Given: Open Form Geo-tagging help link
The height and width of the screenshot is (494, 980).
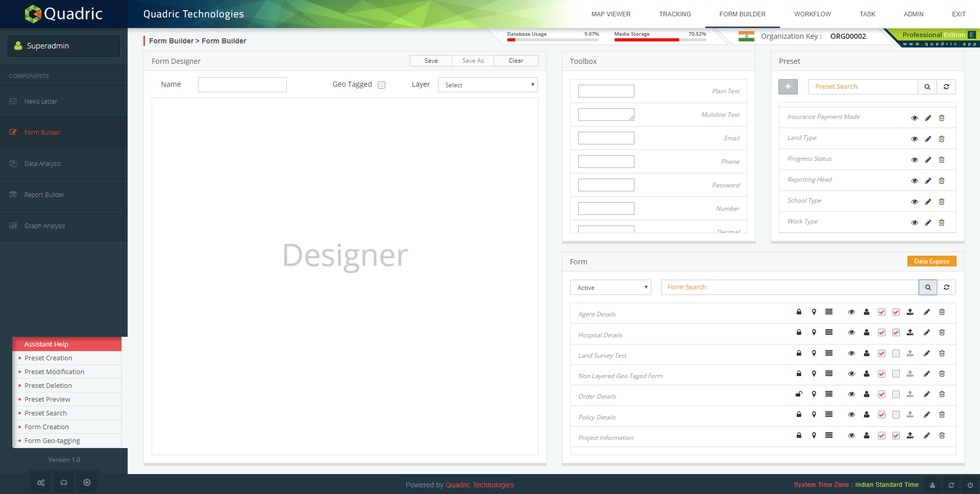Looking at the screenshot, I should coord(52,441).
